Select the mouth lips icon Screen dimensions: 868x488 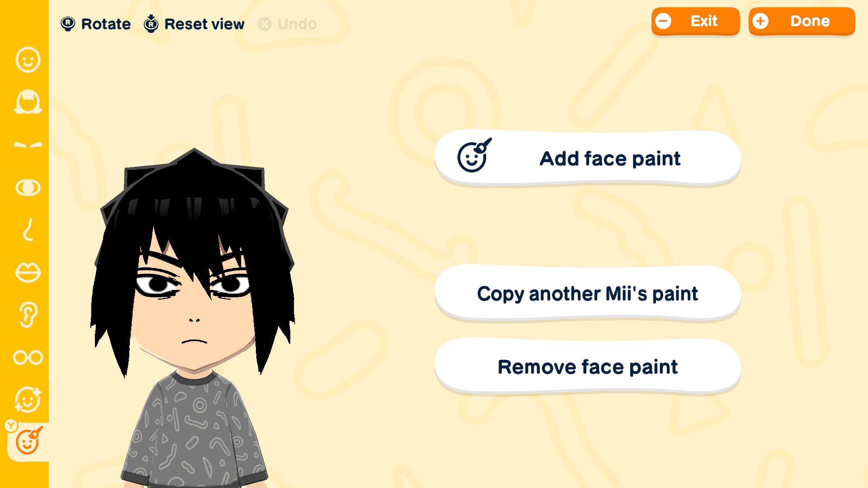click(x=28, y=272)
